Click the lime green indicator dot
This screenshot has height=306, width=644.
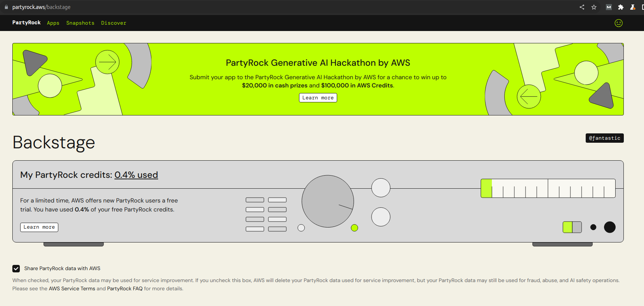coord(355,228)
